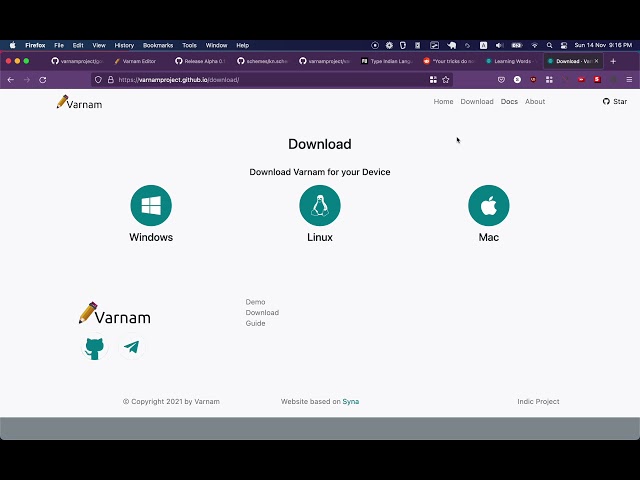Switch to the Learning Words tab

pyautogui.click(x=510, y=61)
